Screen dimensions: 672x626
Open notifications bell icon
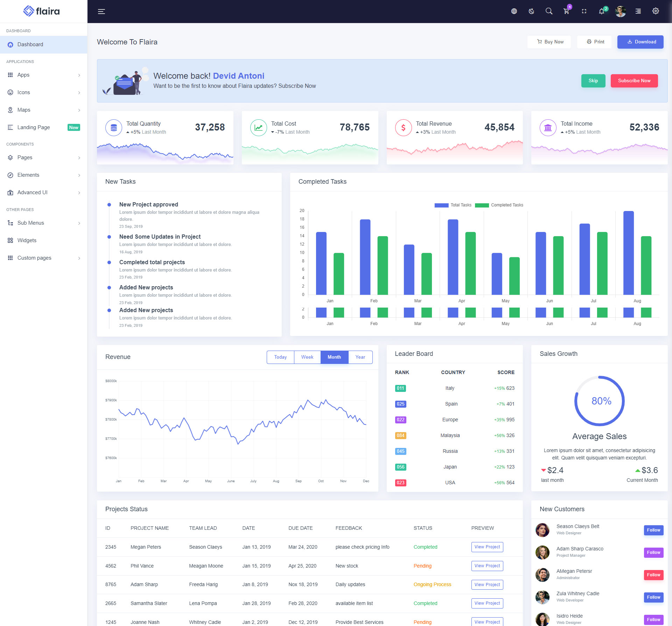(601, 11)
